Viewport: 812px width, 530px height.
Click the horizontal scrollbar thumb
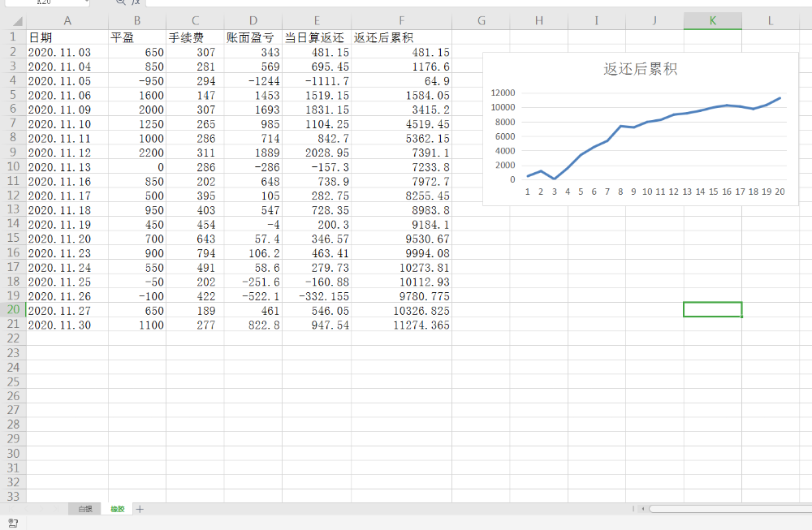click(x=730, y=509)
